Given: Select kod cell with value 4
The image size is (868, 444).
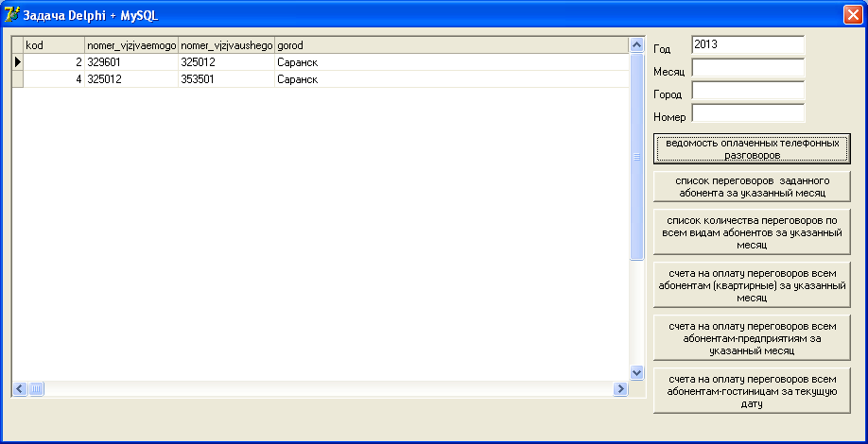Looking at the screenshot, I should pyautogui.click(x=54, y=79).
